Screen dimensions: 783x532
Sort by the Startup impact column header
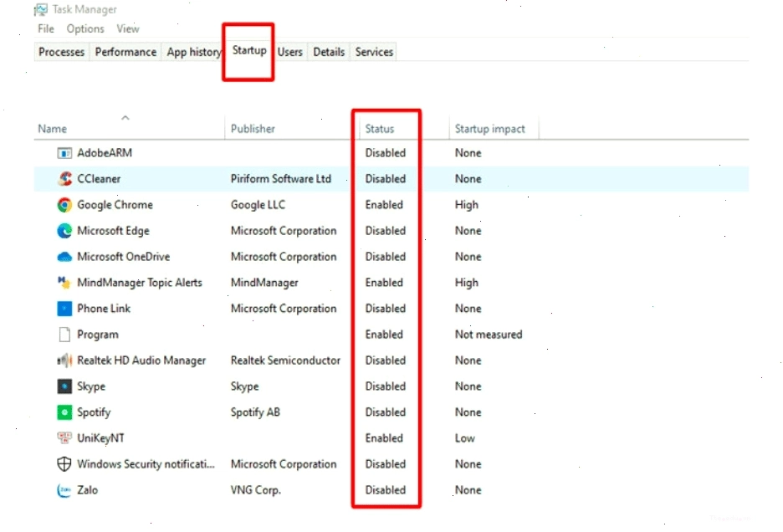tap(490, 129)
